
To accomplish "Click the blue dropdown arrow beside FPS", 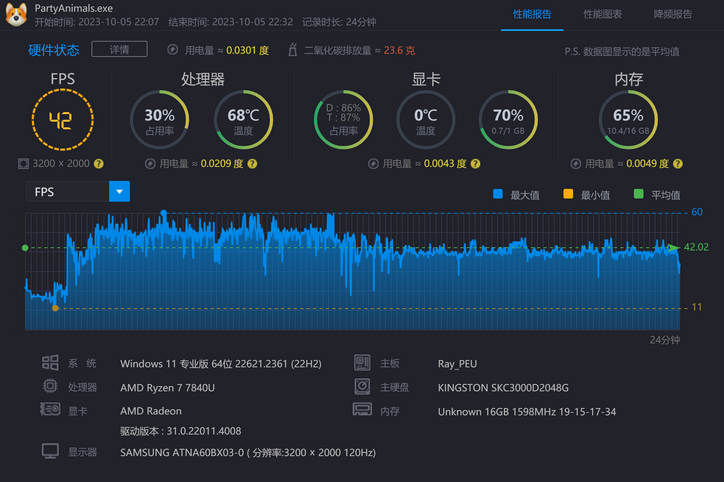I will tap(120, 192).
